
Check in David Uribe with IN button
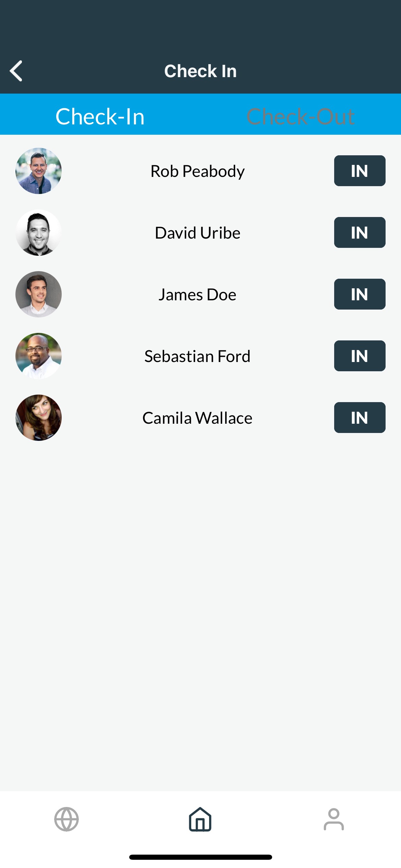(x=360, y=232)
